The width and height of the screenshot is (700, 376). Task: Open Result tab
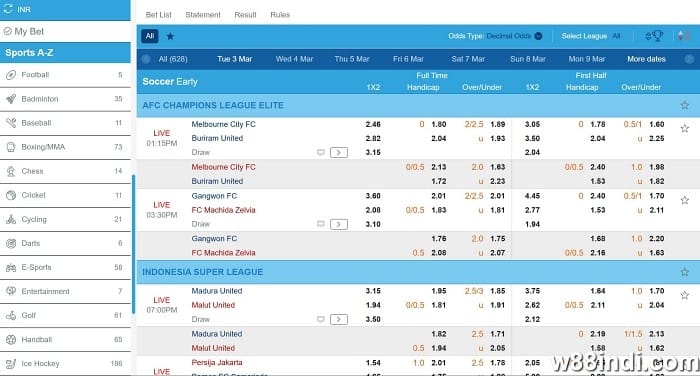click(x=245, y=15)
